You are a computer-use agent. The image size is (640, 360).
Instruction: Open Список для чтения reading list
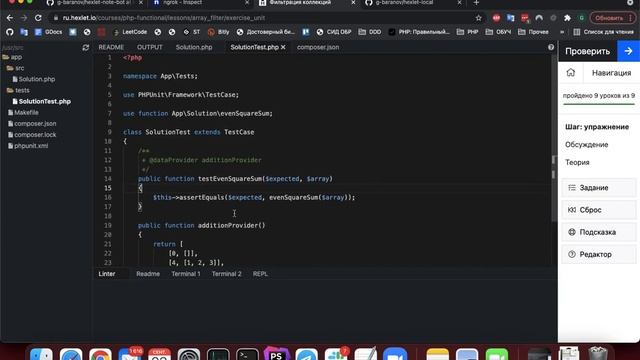[604, 32]
